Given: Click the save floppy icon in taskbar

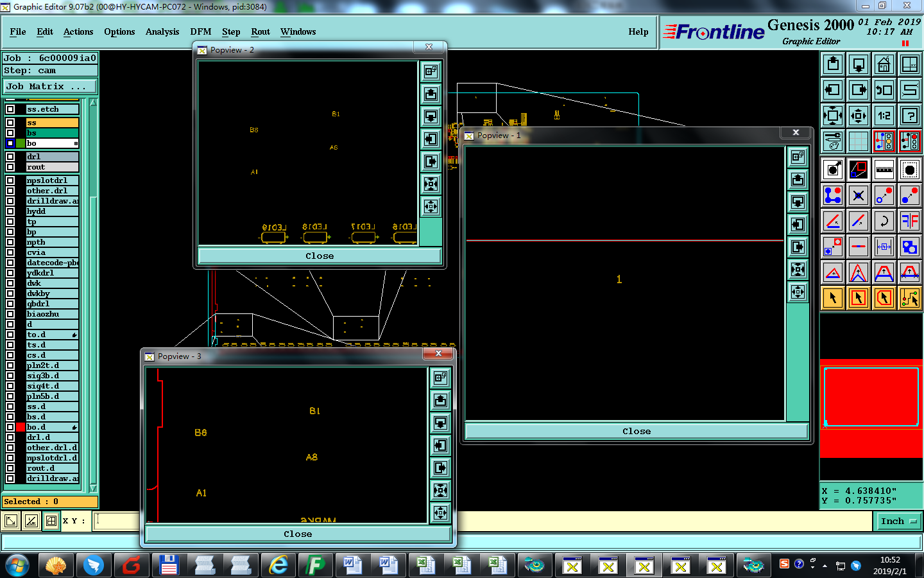Looking at the screenshot, I should click(x=169, y=565).
